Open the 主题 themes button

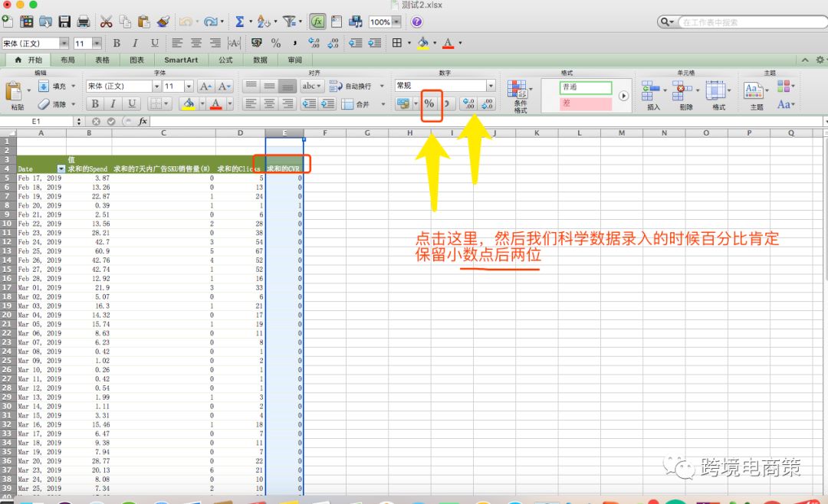[x=756, y=95]
